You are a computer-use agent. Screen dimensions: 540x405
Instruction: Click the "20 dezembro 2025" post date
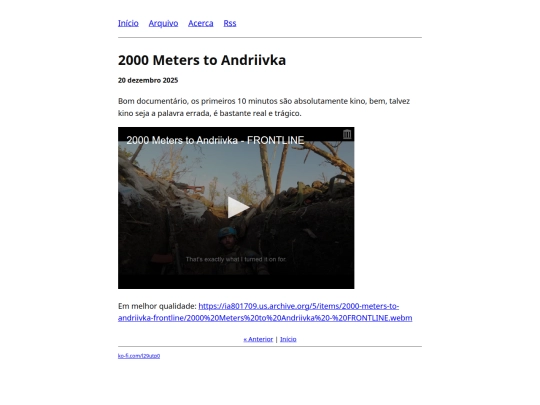coord(148,80)
